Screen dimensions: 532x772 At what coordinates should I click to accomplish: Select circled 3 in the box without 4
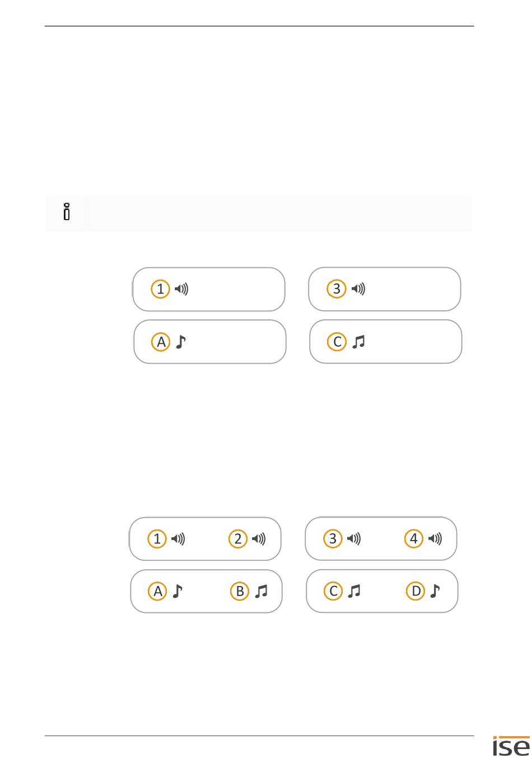(337, 289)
